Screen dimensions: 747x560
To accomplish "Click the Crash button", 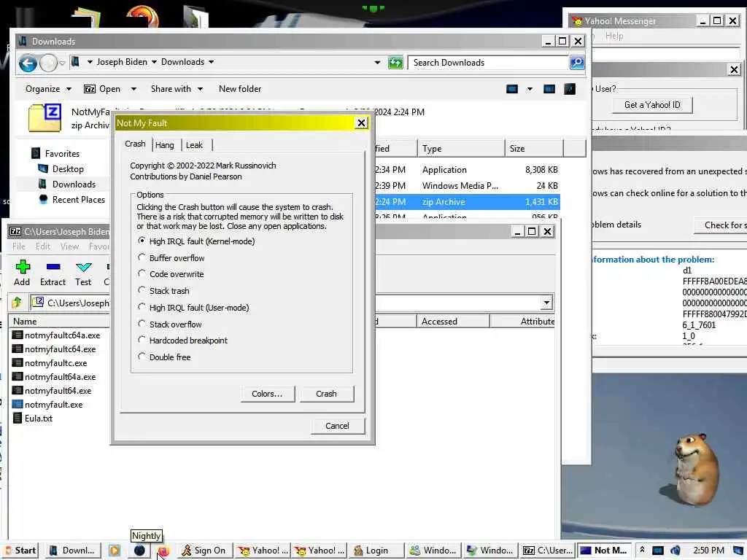I will (x=326, y=394).
